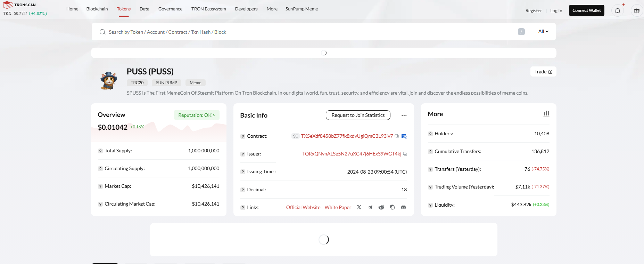
Task: Click the help icon next to Circulating Market Cap
Action: [x=100, y=204]
